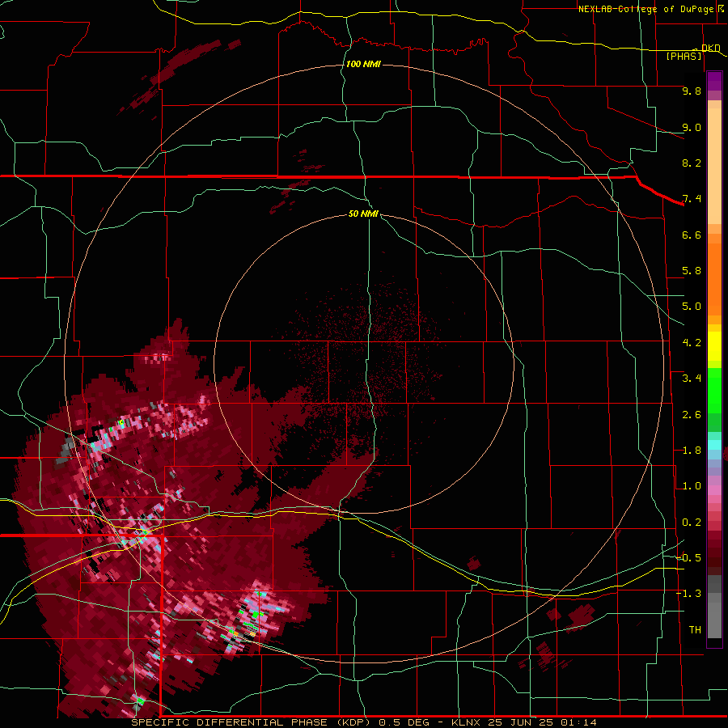728x728 pixels.
Task: Click the 01:14 timestamp in caption
Action: [x=578, y=722]
